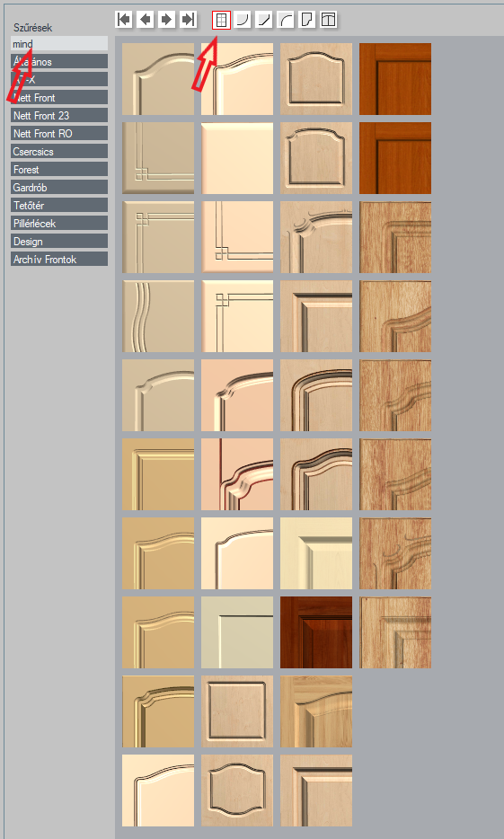Select the Pillérlécek filter

point(59,223)
